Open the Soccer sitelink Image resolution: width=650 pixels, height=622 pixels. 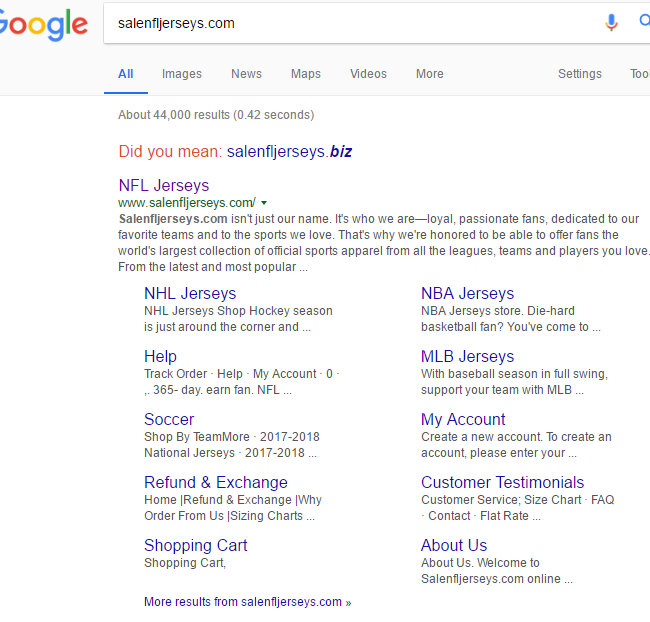point(169,419)
